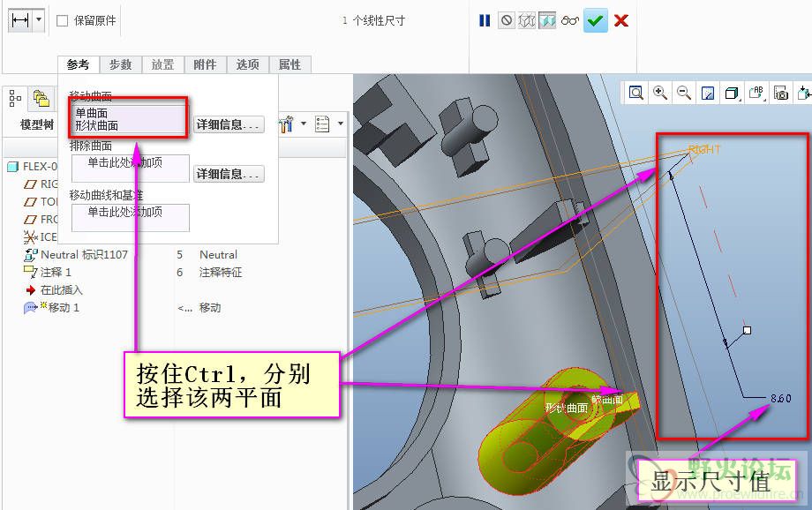Click the 形状曲面 label on yellow geometry
Viewport: 812px width, 510px height.
pos(567,408)
